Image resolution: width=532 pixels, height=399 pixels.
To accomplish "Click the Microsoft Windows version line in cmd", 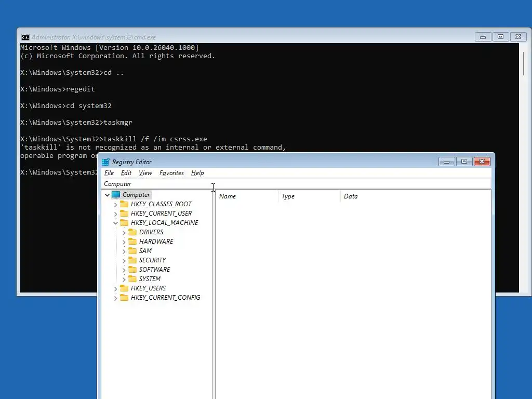I will tap(110, 47).
